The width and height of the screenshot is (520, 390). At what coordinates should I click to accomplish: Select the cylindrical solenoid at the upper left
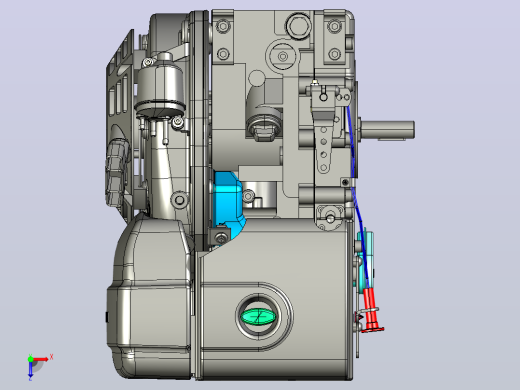pos(161,86)
